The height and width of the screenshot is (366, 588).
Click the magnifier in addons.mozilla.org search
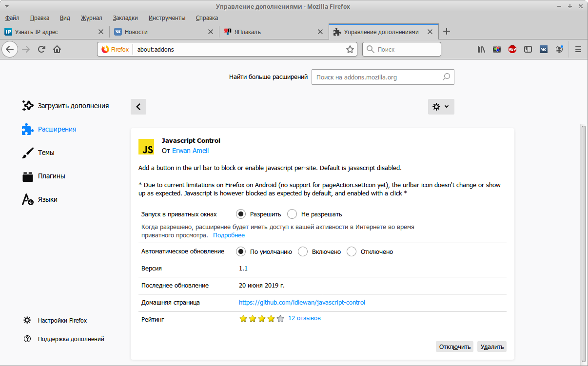tap(446, 77)
